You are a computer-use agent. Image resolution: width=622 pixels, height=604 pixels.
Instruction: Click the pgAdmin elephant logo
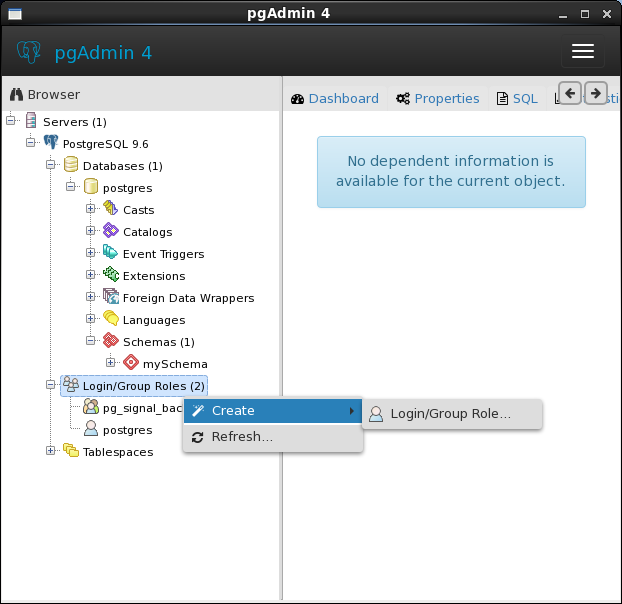pos(29,52)
